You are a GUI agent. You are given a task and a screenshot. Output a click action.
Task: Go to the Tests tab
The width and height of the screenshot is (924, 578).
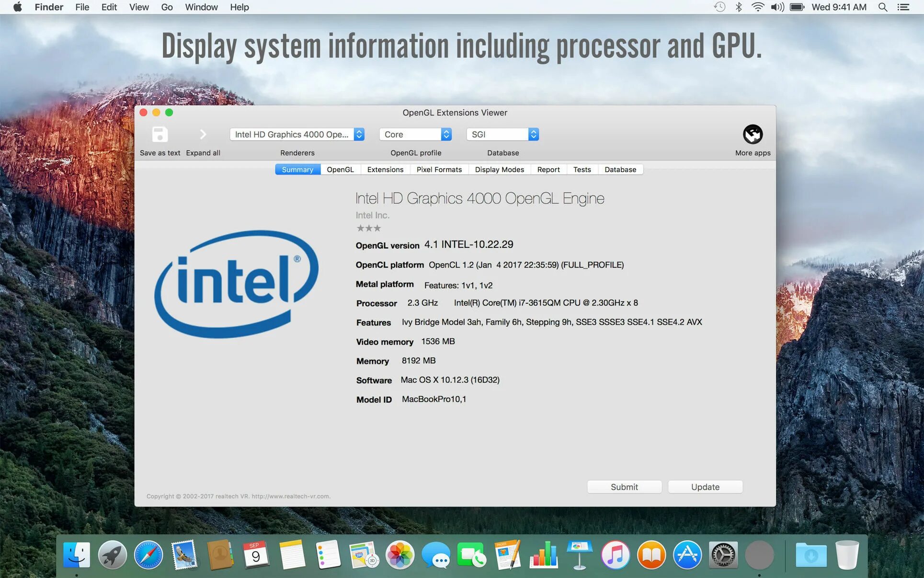tap(582, 170)
